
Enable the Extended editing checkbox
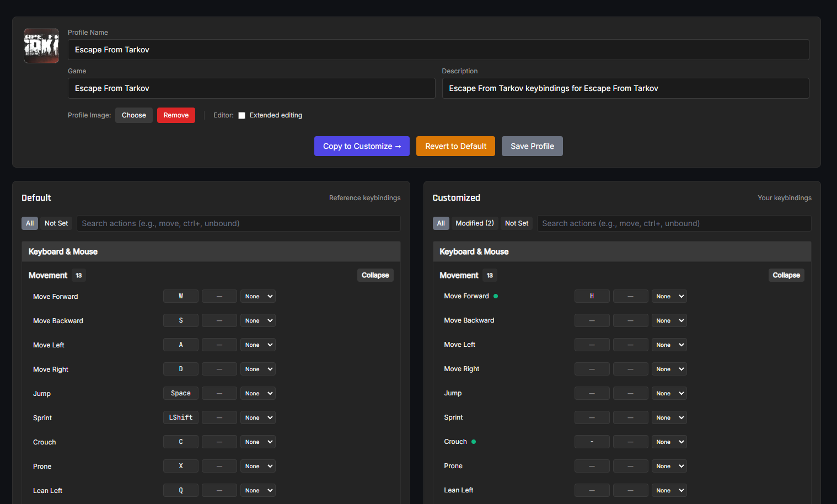tap(242, 115)
